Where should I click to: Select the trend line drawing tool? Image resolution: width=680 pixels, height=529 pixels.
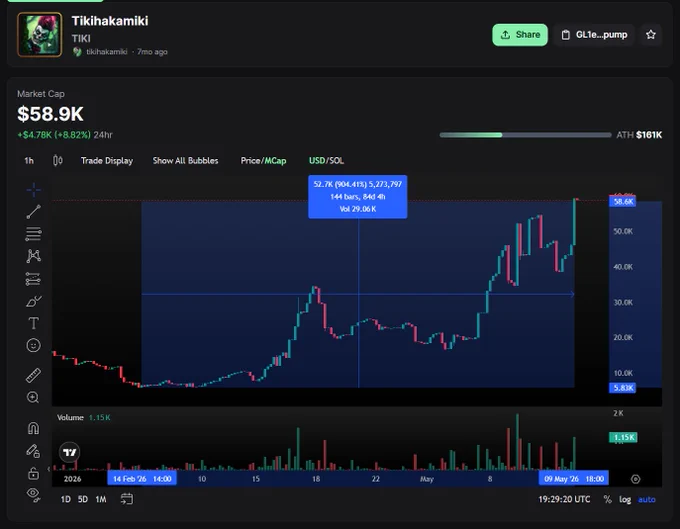(33, 212)
